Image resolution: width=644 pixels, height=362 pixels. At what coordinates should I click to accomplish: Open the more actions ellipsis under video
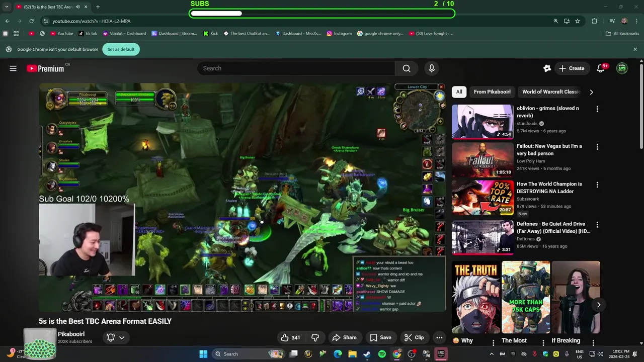pos(439,337)
